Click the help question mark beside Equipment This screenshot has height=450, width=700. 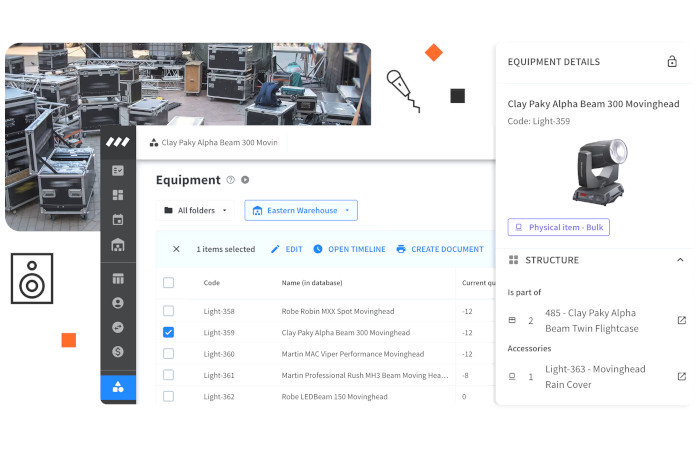point(230,180)
